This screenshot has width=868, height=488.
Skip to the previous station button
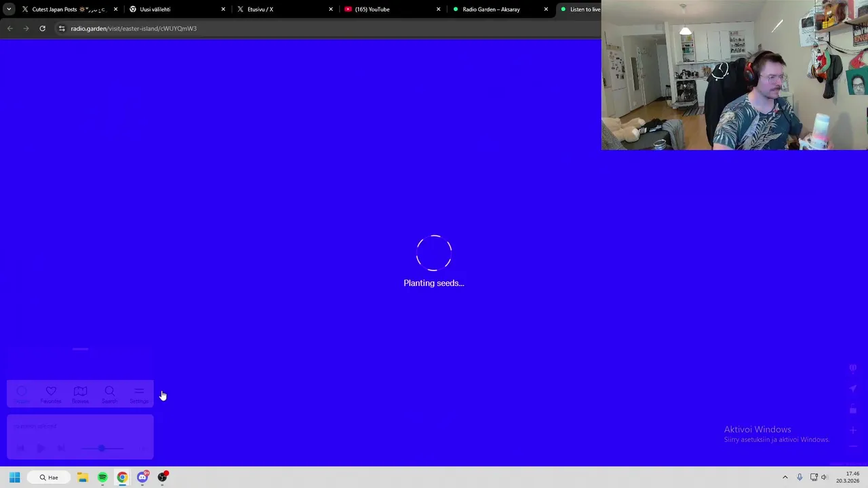click(20, 448)
